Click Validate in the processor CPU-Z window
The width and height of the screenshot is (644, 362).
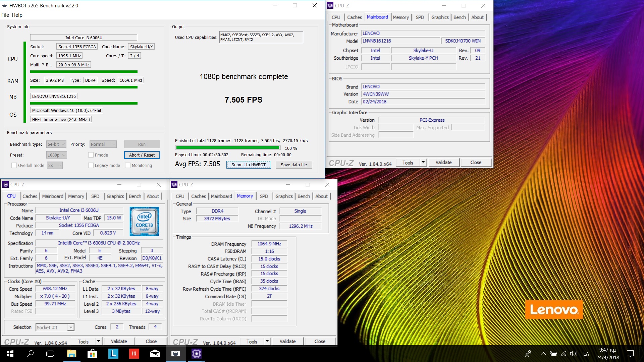pos(119,342)
